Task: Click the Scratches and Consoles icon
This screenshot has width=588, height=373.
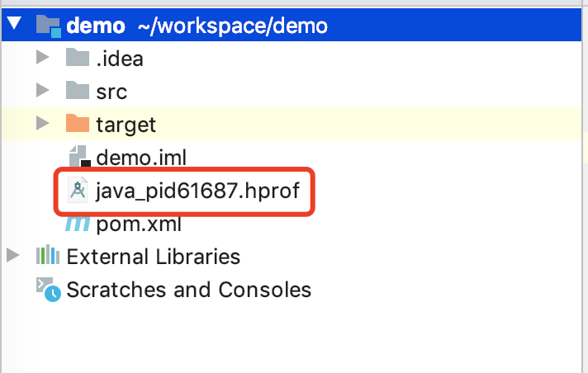Action: (x=48, y=289)
